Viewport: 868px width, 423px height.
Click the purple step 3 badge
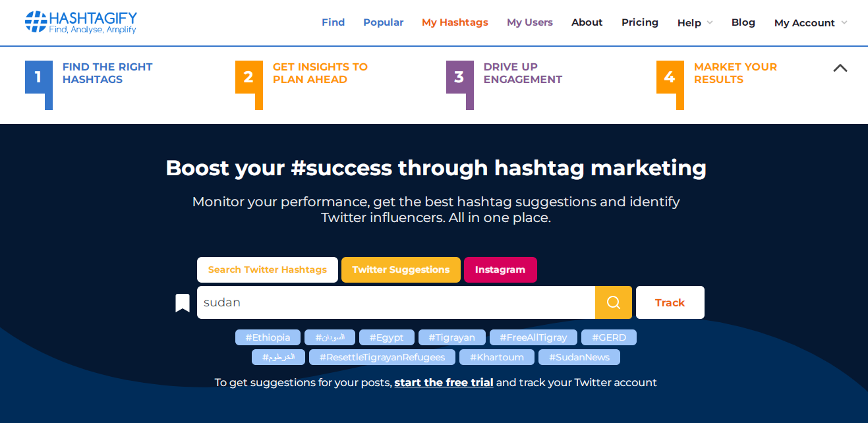pos(459,77)
